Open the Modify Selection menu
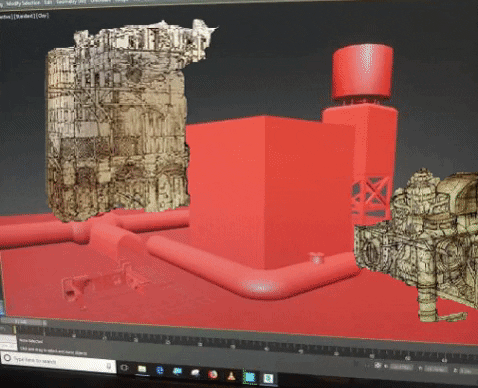The image size is (478, 388). [23, 3]
